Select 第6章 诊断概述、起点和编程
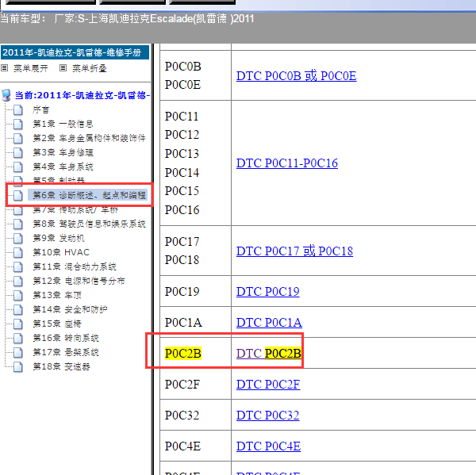 (x=87, y=195)
